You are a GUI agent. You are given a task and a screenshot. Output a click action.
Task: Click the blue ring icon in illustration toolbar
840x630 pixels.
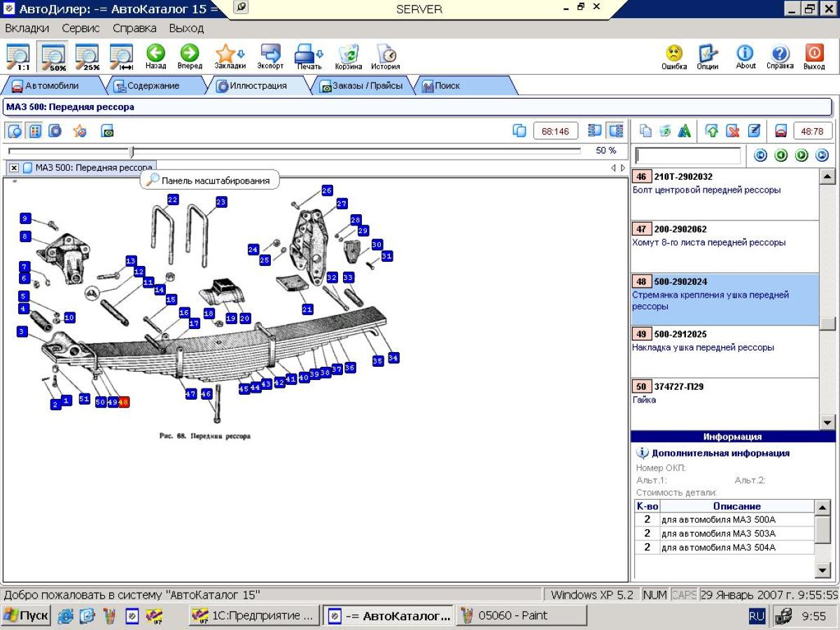[55, 131]
